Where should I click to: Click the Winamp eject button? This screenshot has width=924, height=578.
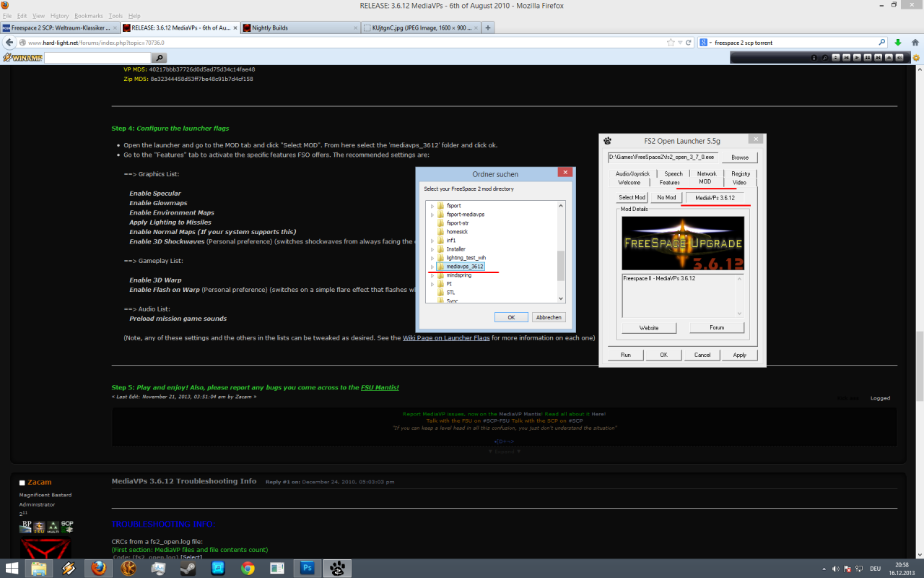pos(889,57)
